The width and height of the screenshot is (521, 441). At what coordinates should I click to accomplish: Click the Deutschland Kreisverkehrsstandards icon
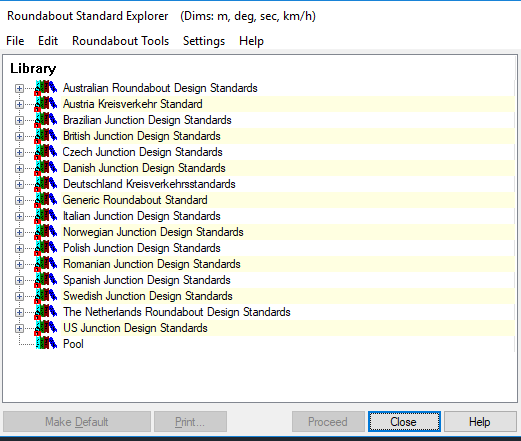(46, 184)
